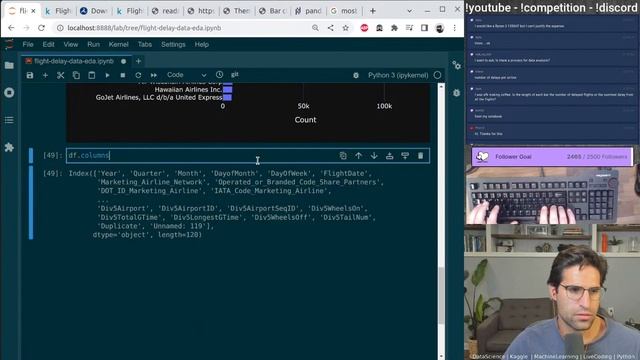
Task: Click the clock icon in the notebook toolbar
Action: tap(220, 75)
